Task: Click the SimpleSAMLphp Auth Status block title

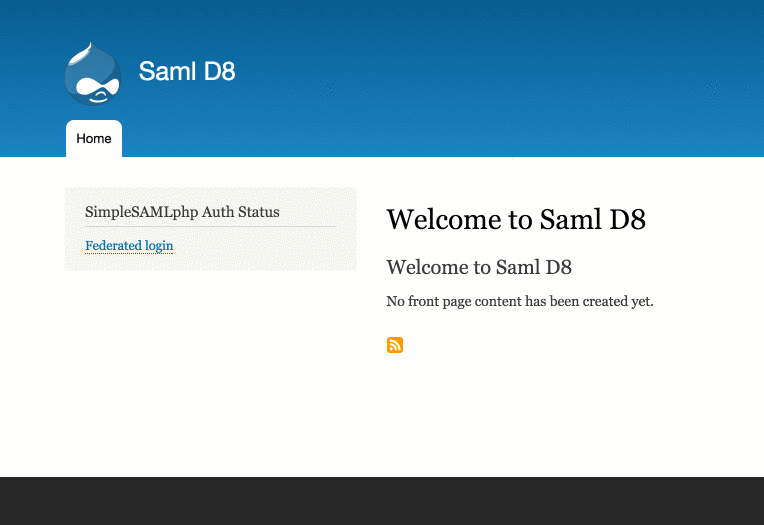Action: [182, 212]
